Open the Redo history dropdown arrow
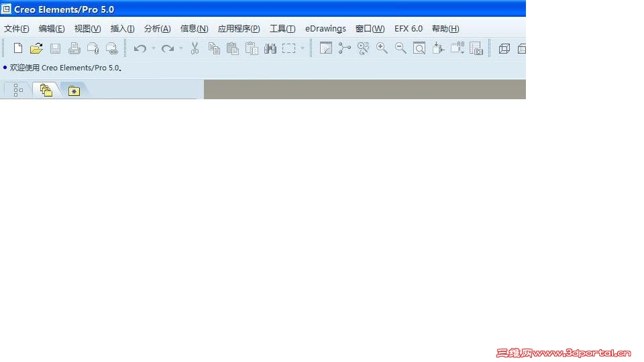The height and width of the screenshot is (362, 644). click(180, 48)
